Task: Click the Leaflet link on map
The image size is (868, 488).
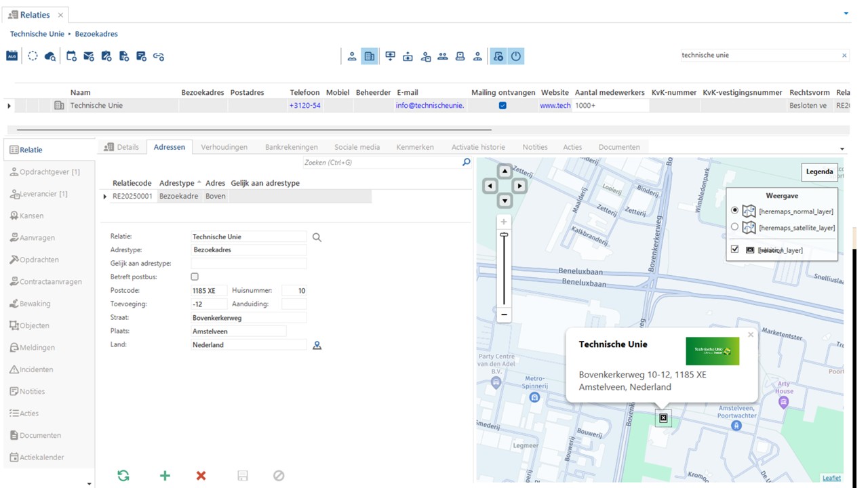Action: coord(831,478)
